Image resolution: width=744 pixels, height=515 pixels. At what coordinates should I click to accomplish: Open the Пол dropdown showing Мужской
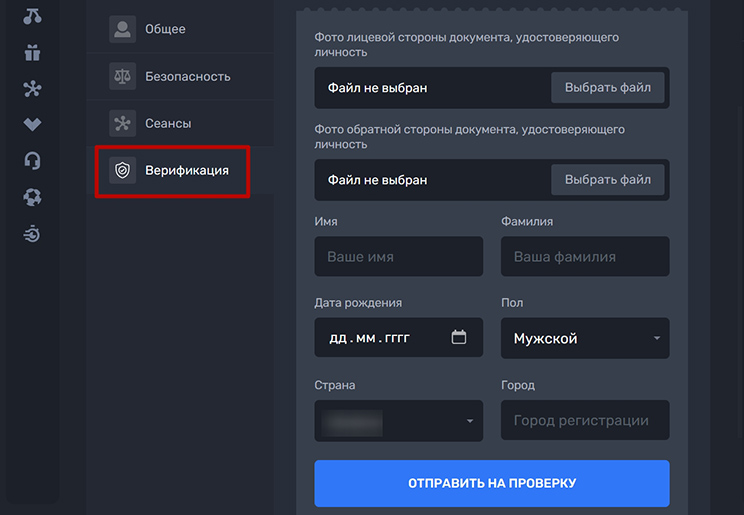tap(585, 338)
